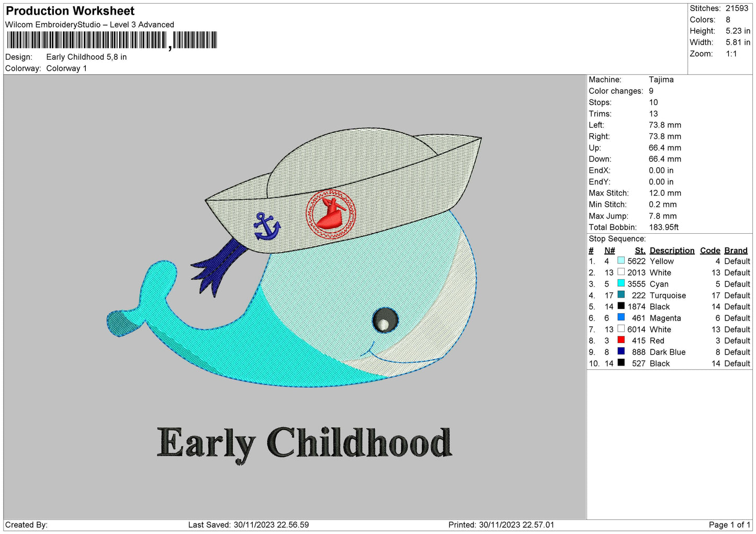Click the Turquoise description text

[x=668, y=296]
